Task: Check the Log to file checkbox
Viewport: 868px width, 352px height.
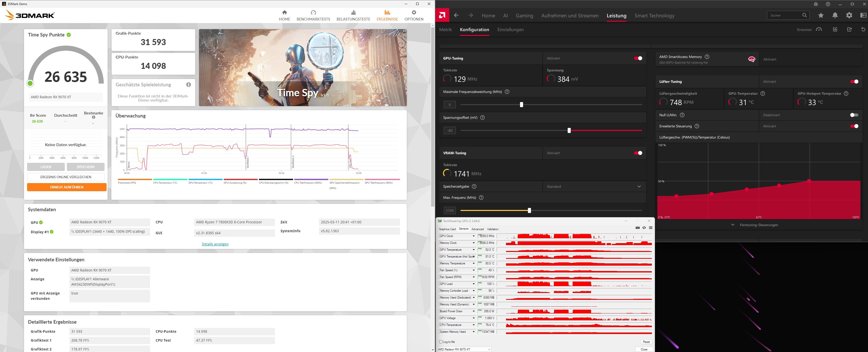Action: coord(441,342)
